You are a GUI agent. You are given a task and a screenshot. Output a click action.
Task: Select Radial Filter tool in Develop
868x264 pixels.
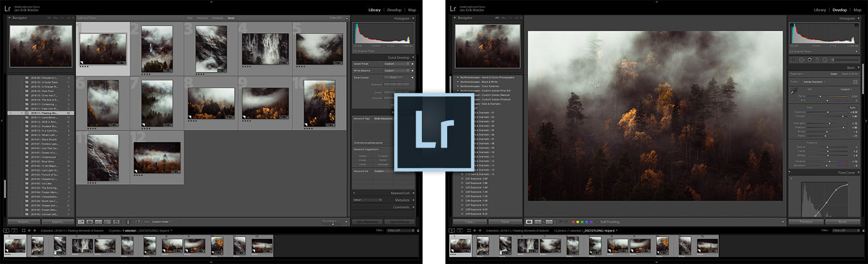tap(825, 60)
